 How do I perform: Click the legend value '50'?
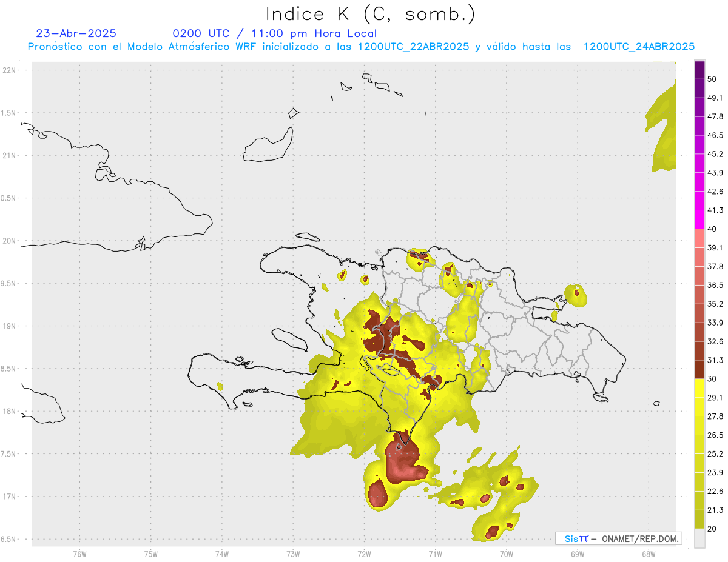(712, 79)
